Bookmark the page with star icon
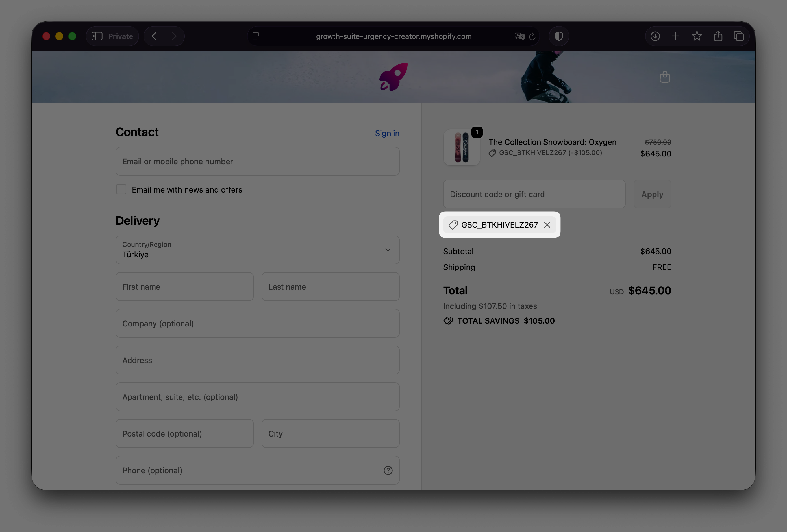 pyautogui.click(x=697, y=36)
